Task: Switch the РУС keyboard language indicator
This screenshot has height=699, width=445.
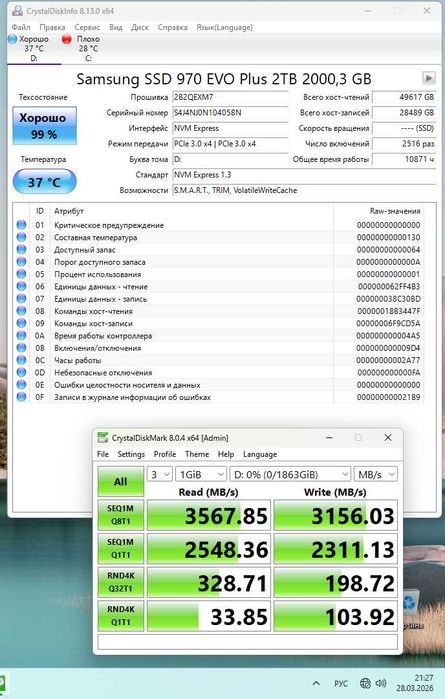Action: click(x=341, y=683)
